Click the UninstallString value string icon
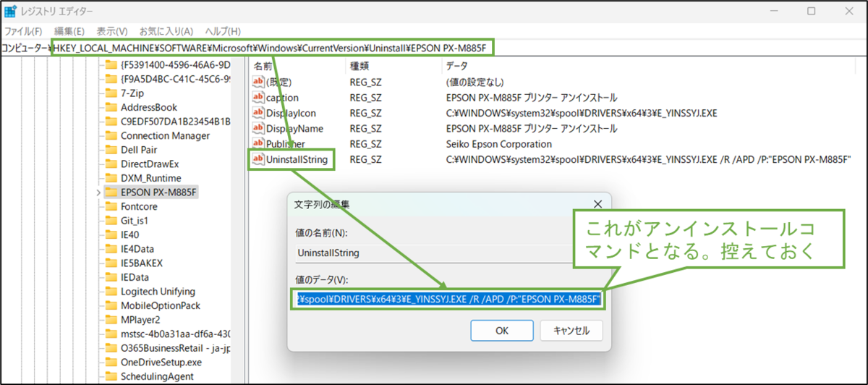 [x=258, y=159]
